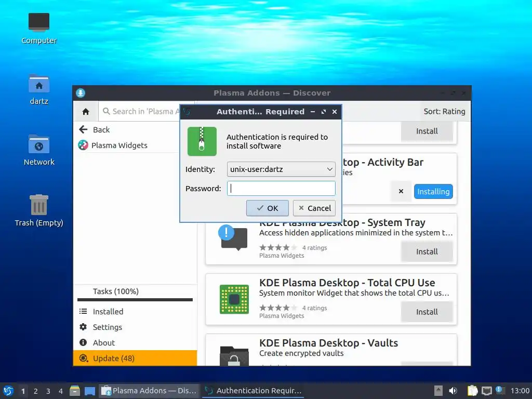The width and height of the screenshot is (532, 399).
Task: Install the Total CPU Use widget
Action: click(427, 312)
